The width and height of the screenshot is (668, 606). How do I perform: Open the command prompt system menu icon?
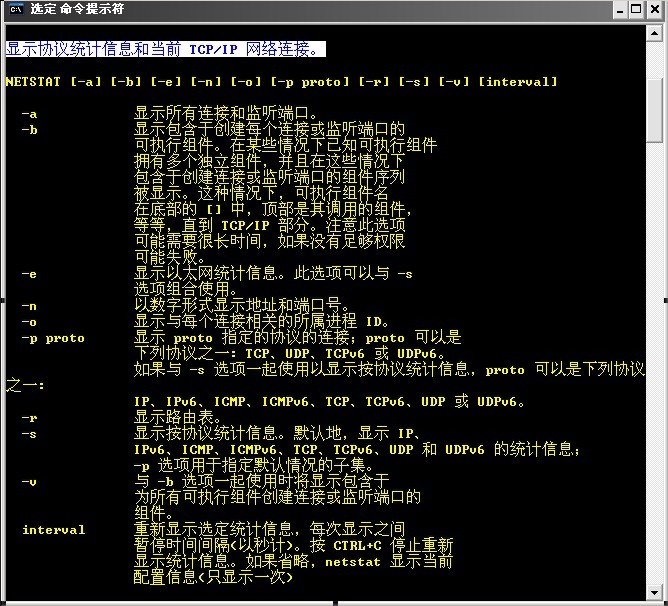pos(16,9)
